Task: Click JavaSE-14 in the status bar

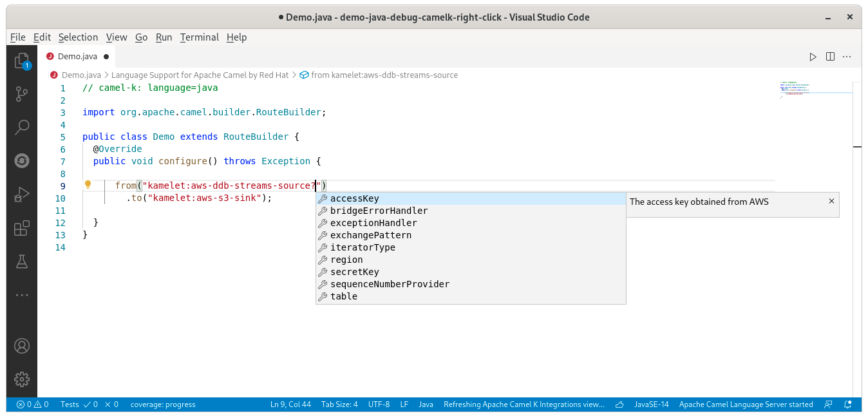Action: pyautogui.click(x=652, y=404)
